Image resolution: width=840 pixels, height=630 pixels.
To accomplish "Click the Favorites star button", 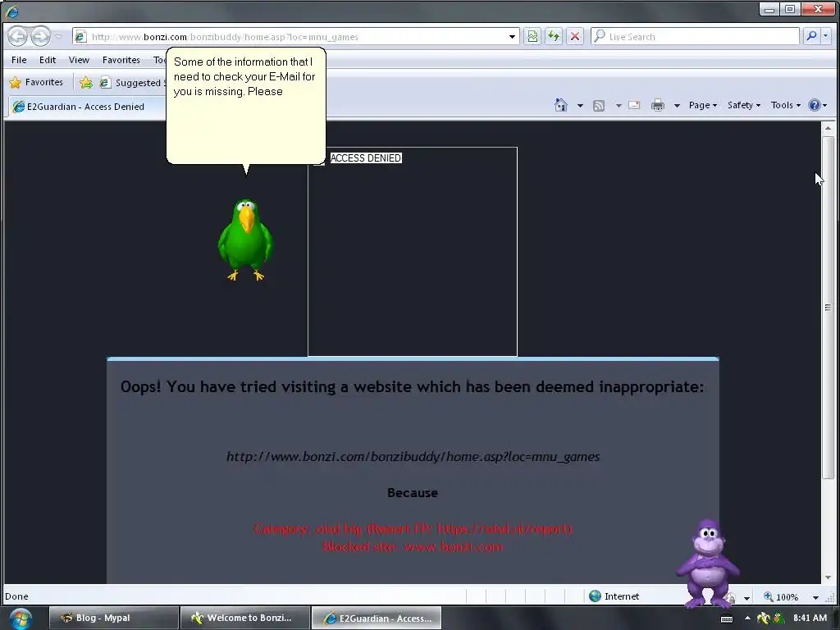I will pos(36,83).
